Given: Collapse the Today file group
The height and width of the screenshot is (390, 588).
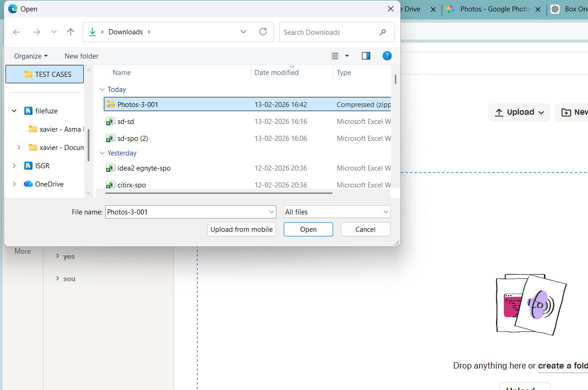Looking at the screenshot, I should [102, 89].
